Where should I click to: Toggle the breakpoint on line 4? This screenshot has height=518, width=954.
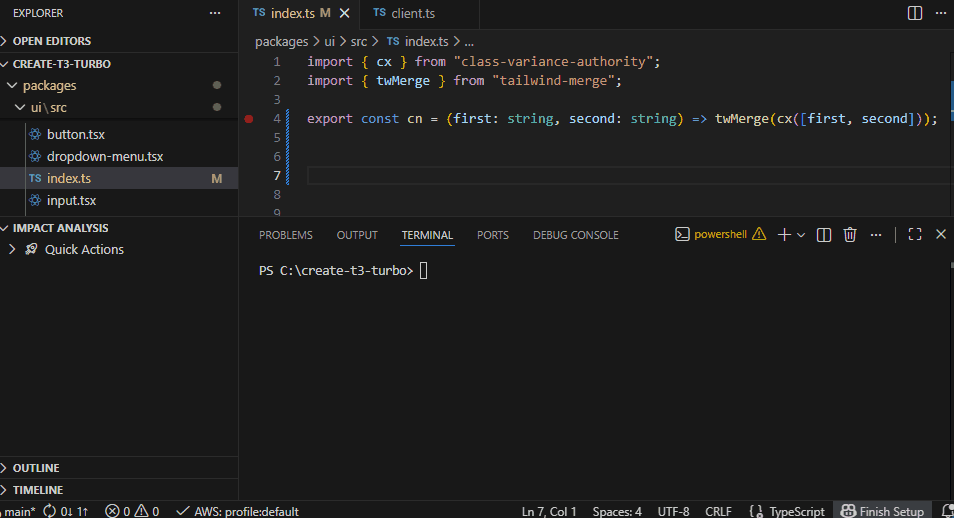pyautogui.click(x=249, y=119)
